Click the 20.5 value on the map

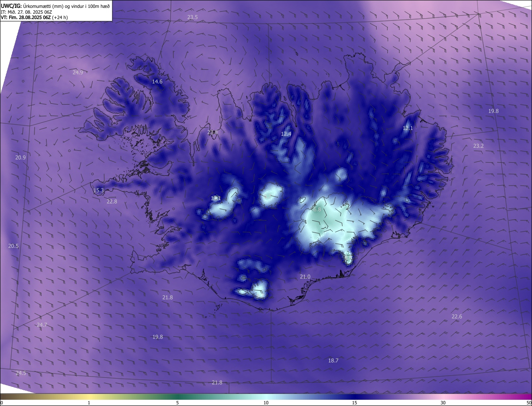(13, 246)
